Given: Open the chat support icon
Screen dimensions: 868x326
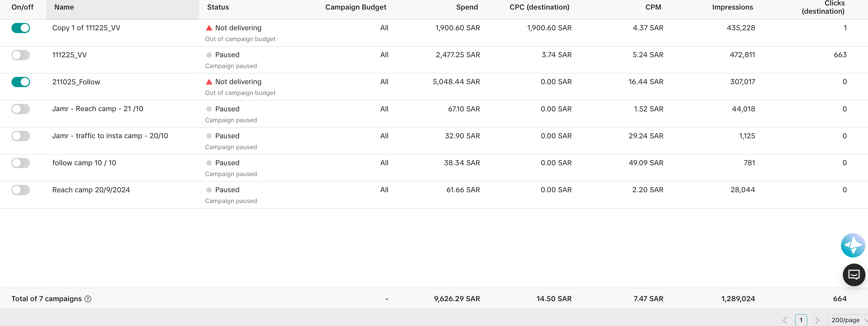Looking at the screenshot, I should (x=853, y=275).
